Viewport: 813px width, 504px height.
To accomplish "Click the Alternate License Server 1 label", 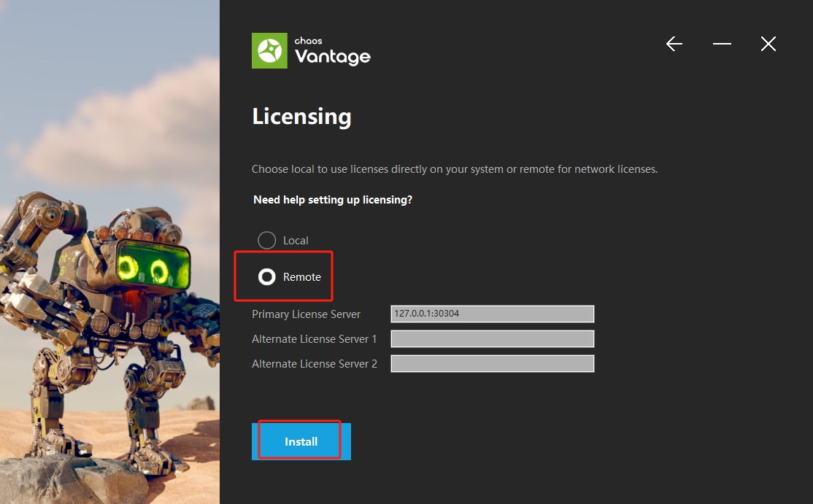I will 315,339.
